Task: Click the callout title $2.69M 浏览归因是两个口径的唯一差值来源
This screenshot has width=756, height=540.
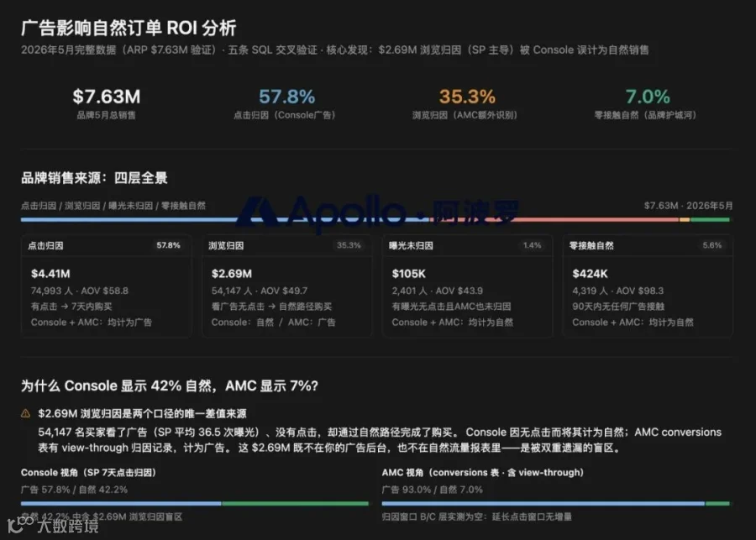Action: pyautogui.click(x=142, y=414)
